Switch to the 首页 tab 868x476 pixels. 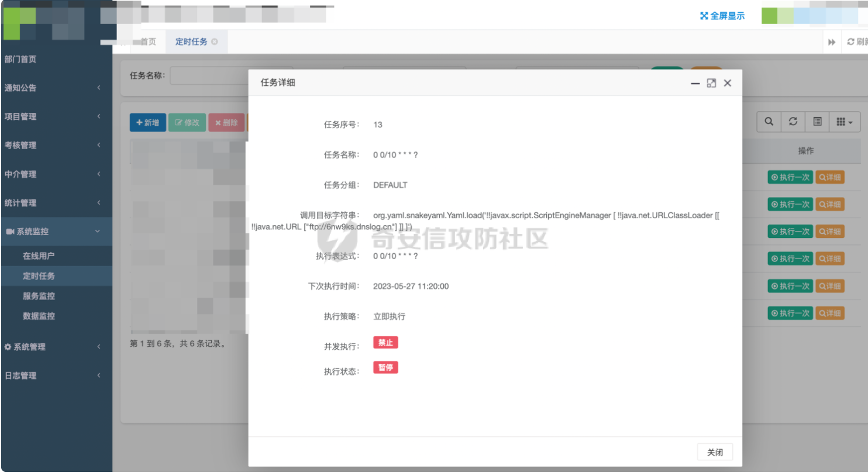(x=148, y=42)
